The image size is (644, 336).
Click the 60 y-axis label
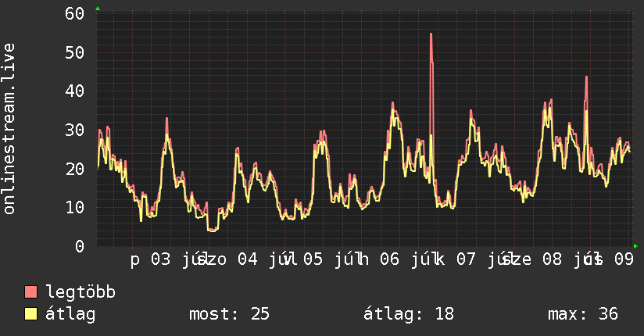point(74,13)
